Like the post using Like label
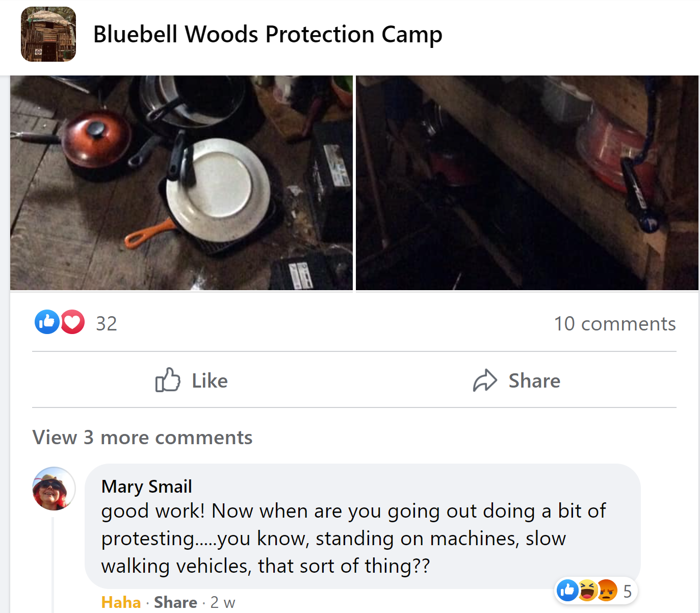The image size is (700, 613). pyautogui.click(x=210, y=381)
